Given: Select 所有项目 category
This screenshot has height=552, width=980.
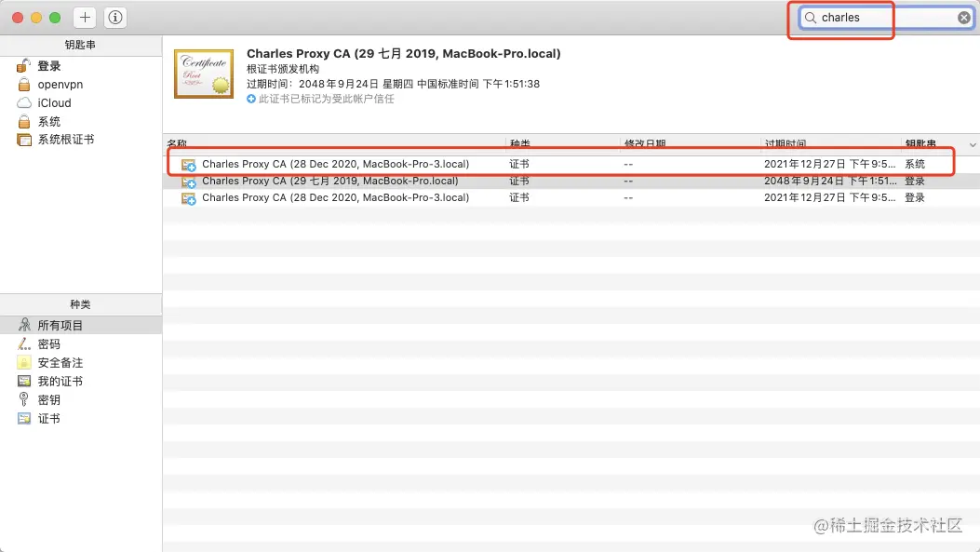Looking at the screenshot, I should [x=81, y=325].
